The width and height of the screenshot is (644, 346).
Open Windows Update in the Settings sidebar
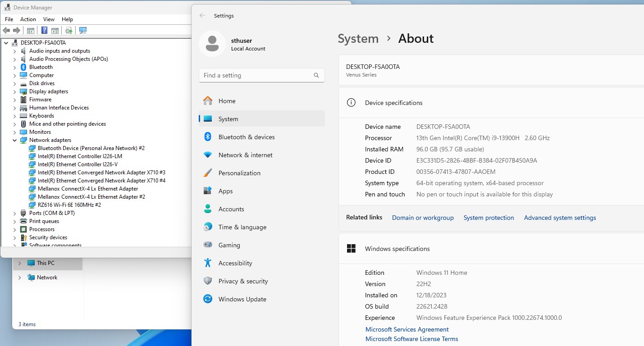pos(242,299)
